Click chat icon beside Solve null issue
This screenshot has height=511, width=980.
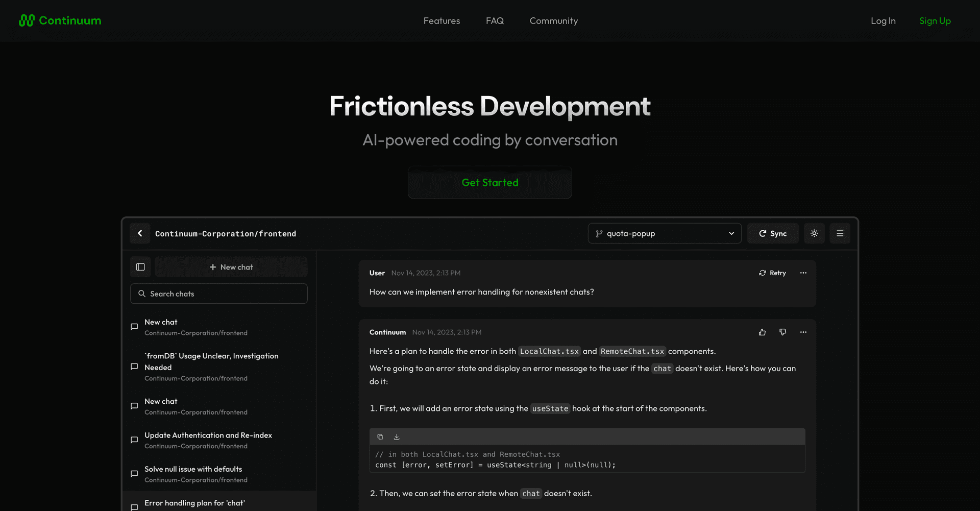tap(134, 474)
